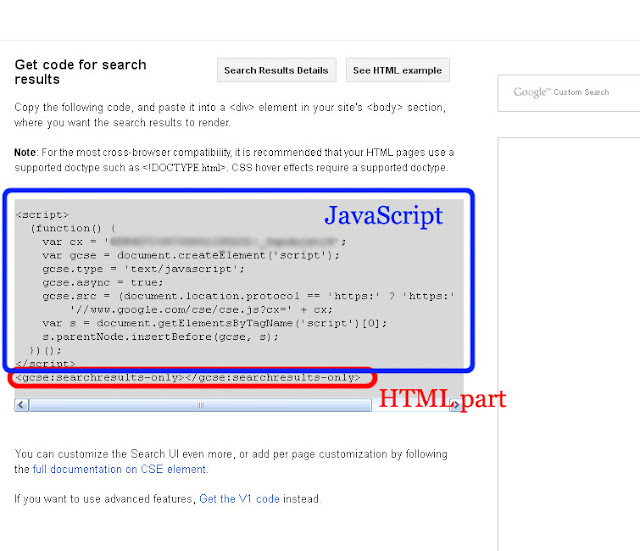640x551 pixels.
Task: Click the var gcse = document.createElement line
Action: pos(191,256)
